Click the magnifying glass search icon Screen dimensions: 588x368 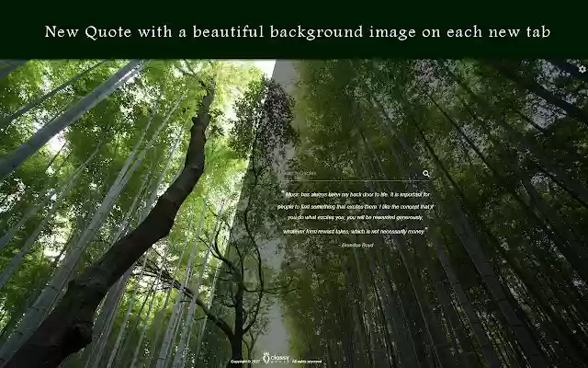(x=426, y=174)
